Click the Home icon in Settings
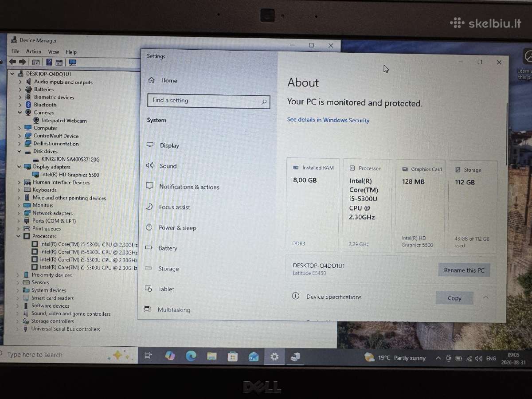Image resolution: width=532 pixels, height=399 pixels. point(151,80)
